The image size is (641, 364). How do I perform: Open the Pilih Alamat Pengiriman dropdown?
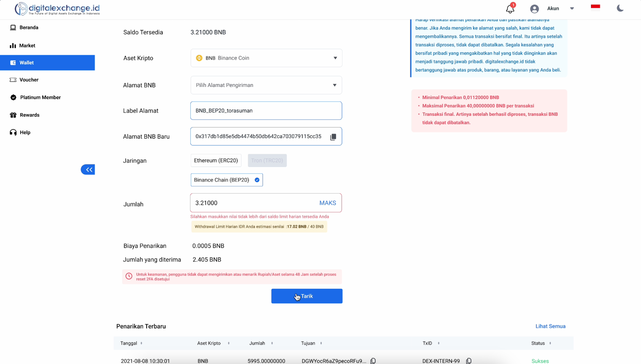[x=266, y=85]
